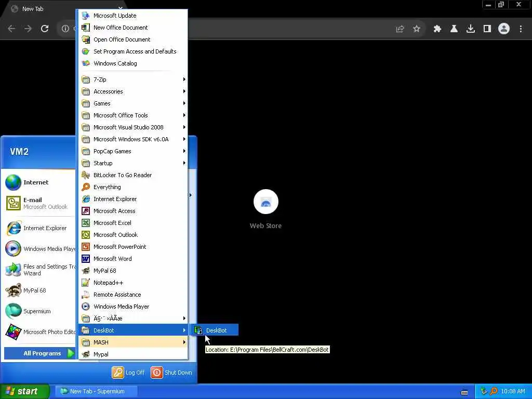Click the on-screen keyboard taskbar icon
Viewport: 532px width, 399px height.
[464, 392]
